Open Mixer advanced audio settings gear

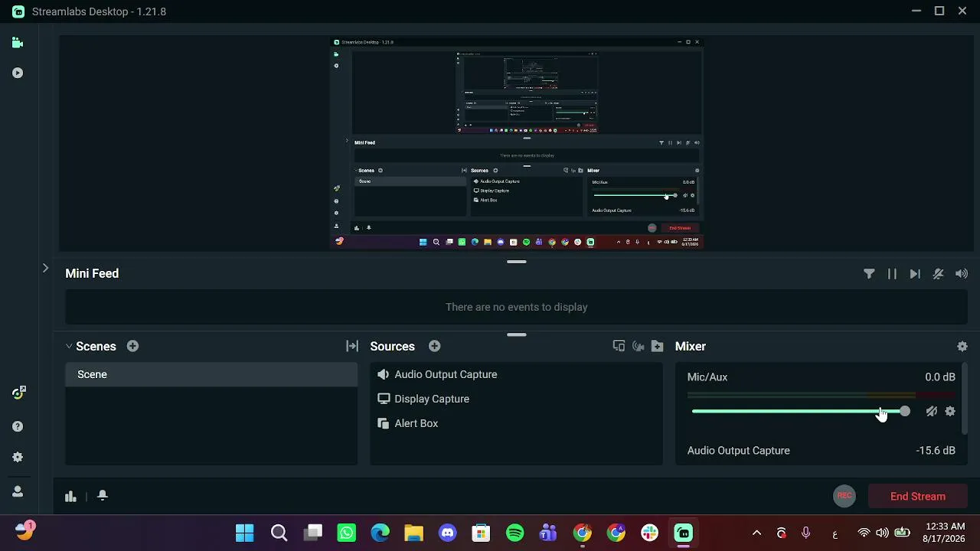tap(962, 346)
